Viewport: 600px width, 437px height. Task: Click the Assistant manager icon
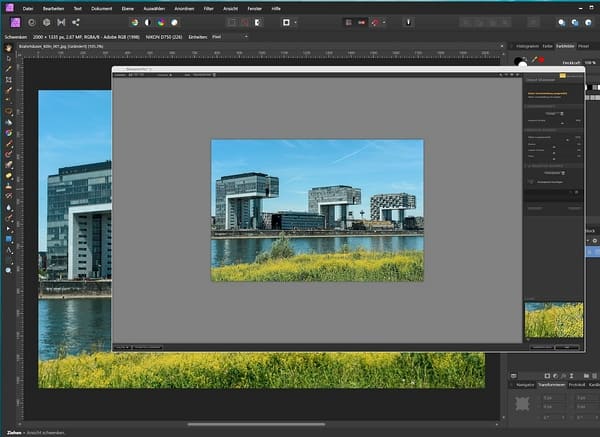click(x=408, y=23)
